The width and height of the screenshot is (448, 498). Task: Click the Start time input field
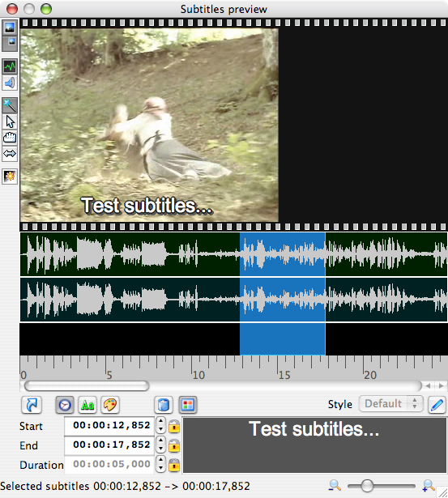pos(109,426)
